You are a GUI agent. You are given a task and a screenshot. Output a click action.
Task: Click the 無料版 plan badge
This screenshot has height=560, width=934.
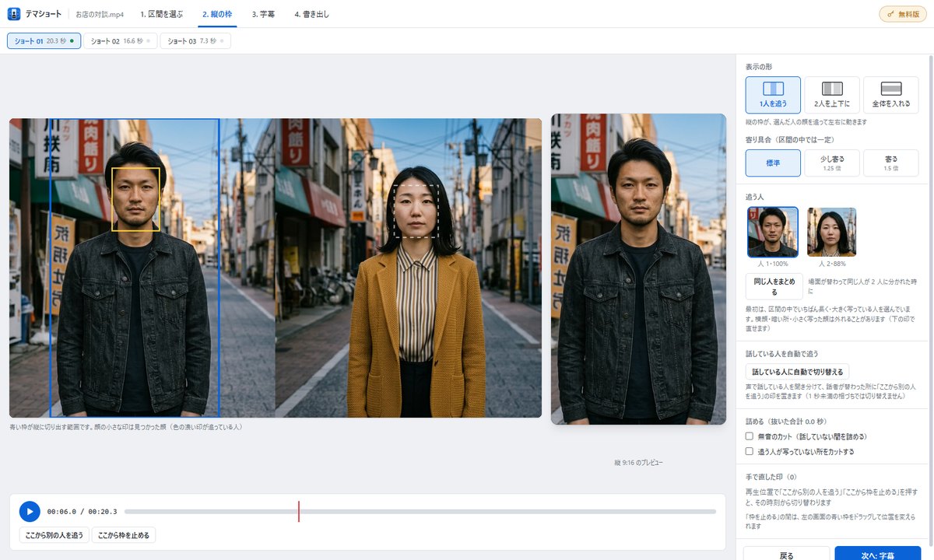(x=903, y=14)
